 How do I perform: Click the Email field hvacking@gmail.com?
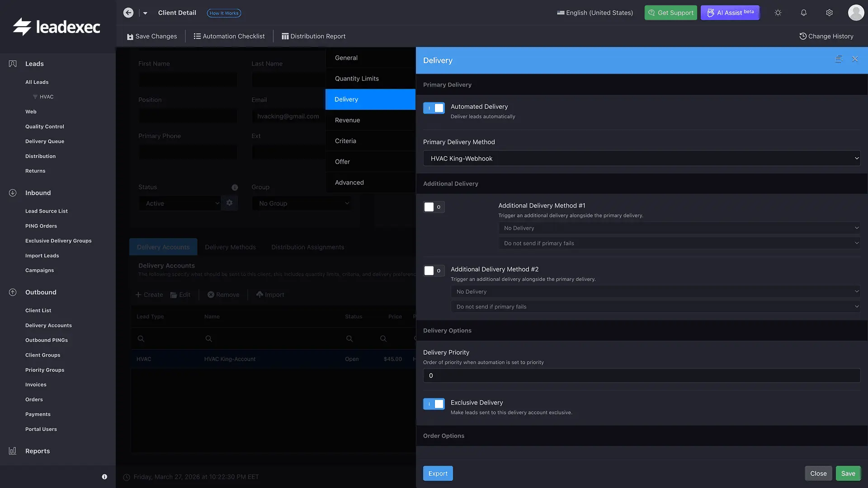coord(288,116)
